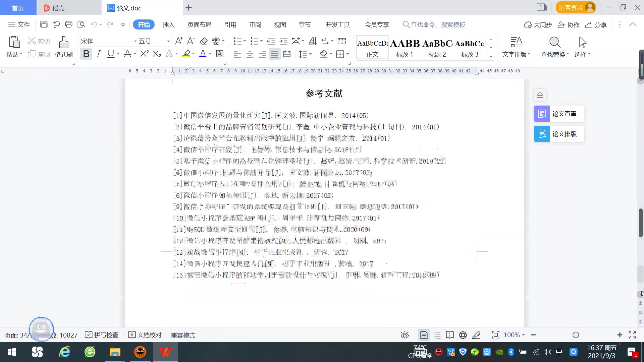Screen dimensions: 644x362
Task: Click the Format Painter (格式刷) icon
Action: coord(63,43)
